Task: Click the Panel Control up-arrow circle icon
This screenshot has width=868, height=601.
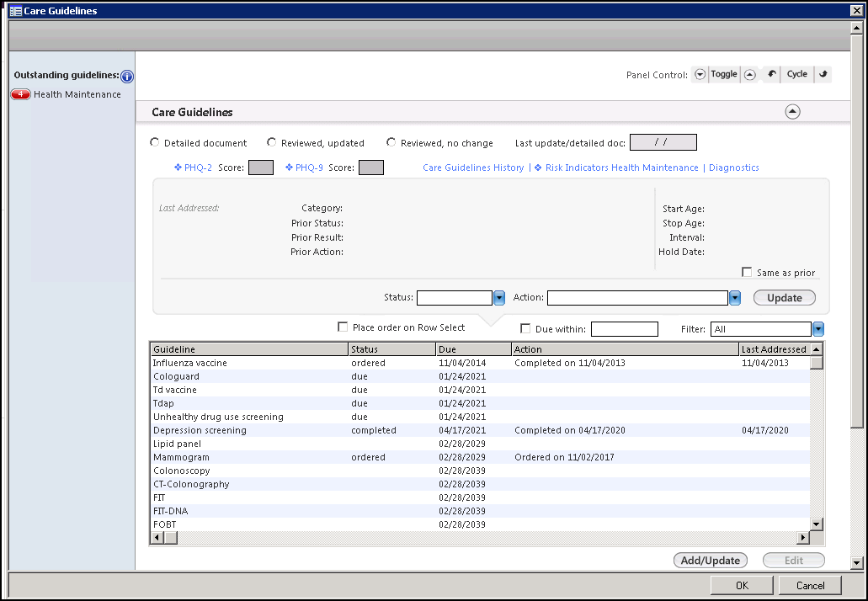Action: click(749, 74)
